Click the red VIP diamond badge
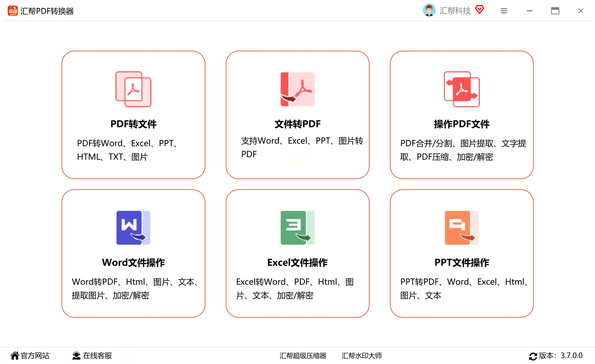Screen dimensions: 595x364 (479, 10)
